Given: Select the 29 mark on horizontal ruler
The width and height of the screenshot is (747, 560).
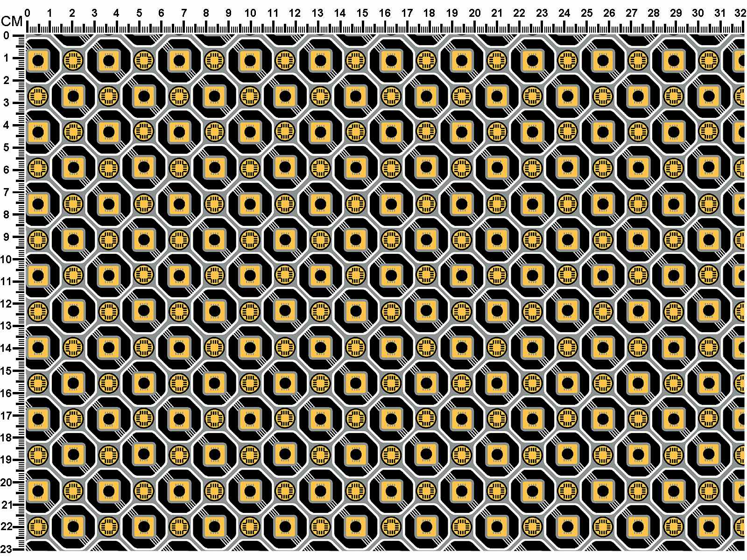Looking at the screenshot, I should [676, 14].
